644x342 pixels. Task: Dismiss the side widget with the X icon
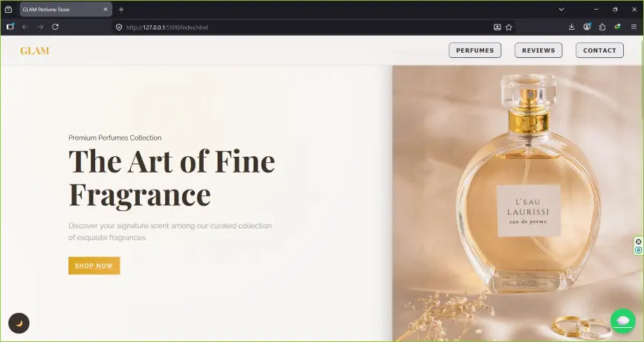pos(638,242)
